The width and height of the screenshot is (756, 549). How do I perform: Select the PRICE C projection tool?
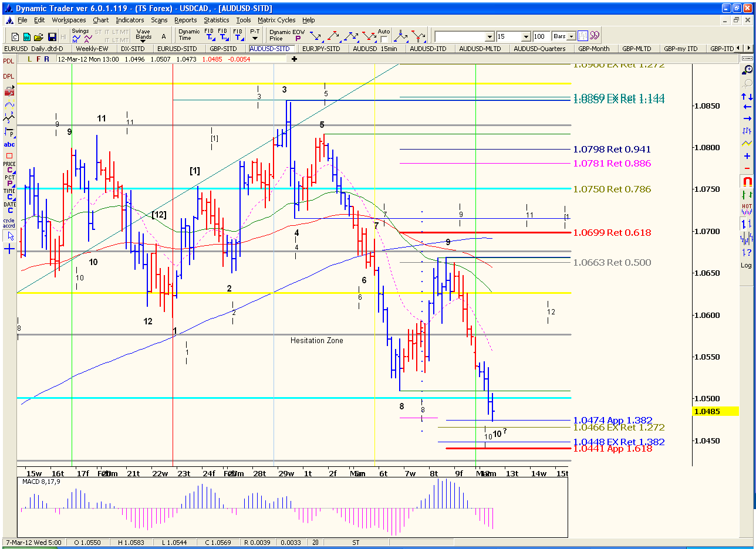[x=9, y=167]
